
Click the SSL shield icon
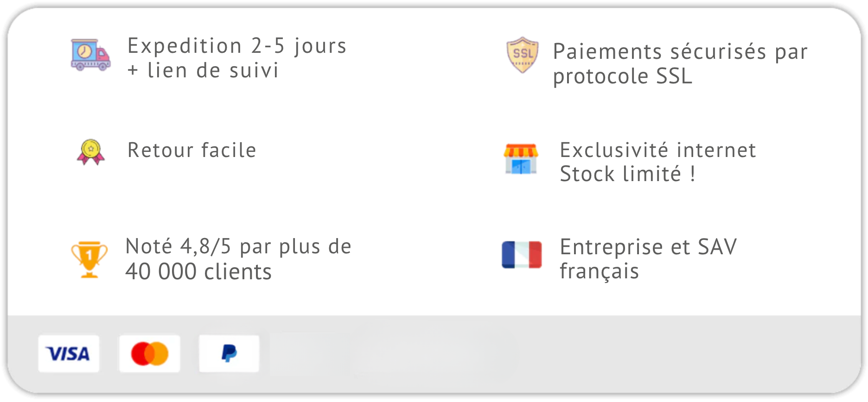tap(523, 55)
